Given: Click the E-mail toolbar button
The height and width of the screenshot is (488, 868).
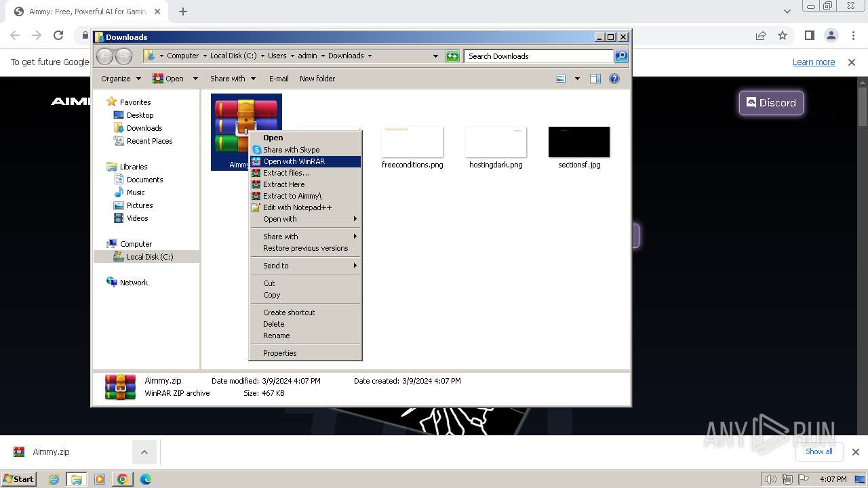Looking at the screenshot, I should 279,79.
